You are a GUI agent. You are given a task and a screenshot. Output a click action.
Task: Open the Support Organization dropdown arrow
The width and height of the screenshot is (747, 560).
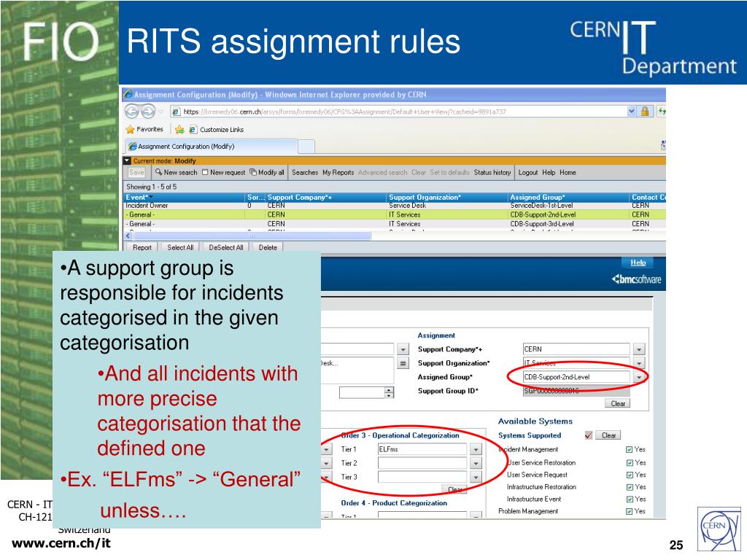tap(638, 363)
